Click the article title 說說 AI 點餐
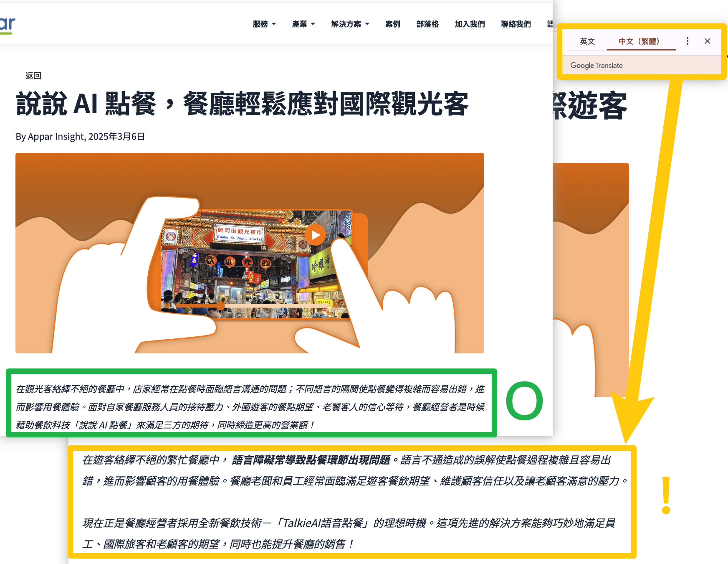728x564 pixels. (x=242, y=104)
